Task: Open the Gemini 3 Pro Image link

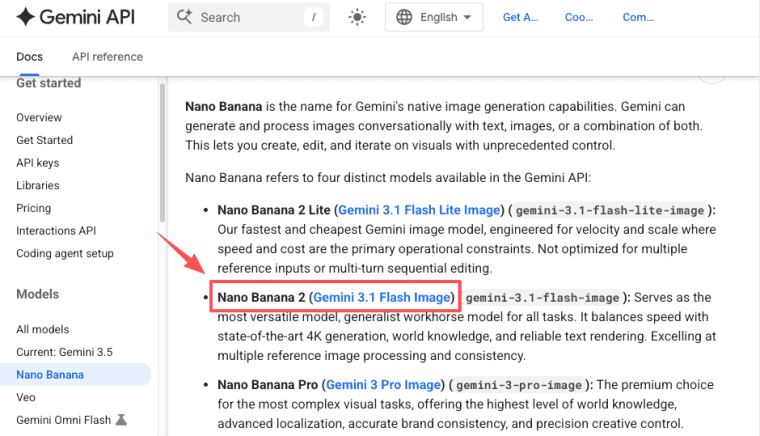Action: (383, 385)
